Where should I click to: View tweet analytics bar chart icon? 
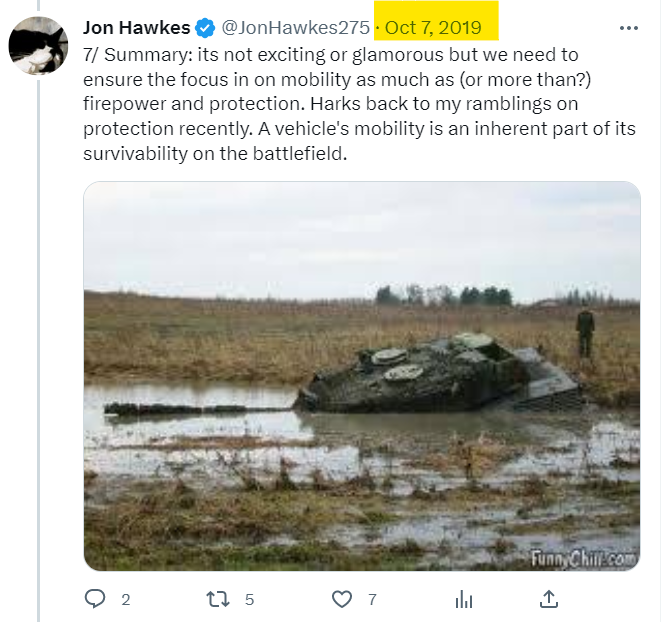click(x=464, y=599)
